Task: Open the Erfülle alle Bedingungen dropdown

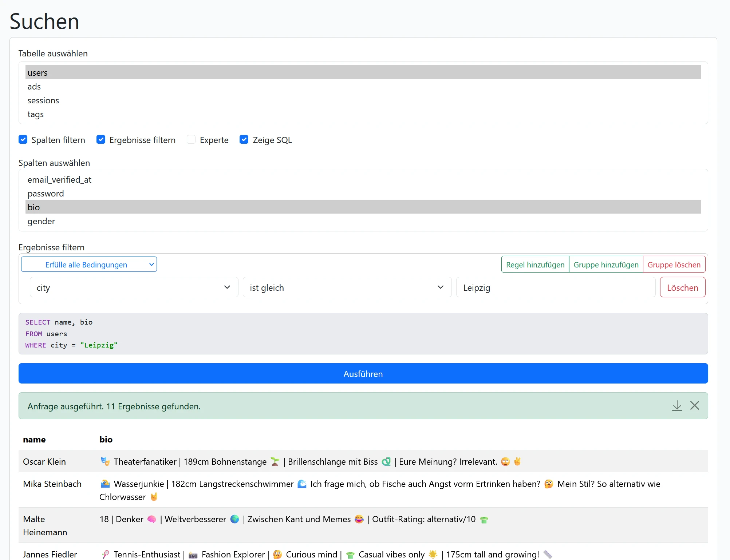Action: point(89,265)
